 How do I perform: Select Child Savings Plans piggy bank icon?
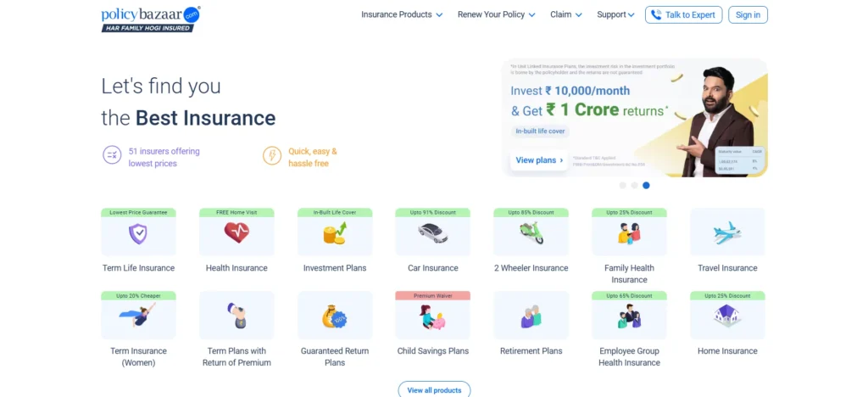(x=432, y=316)
